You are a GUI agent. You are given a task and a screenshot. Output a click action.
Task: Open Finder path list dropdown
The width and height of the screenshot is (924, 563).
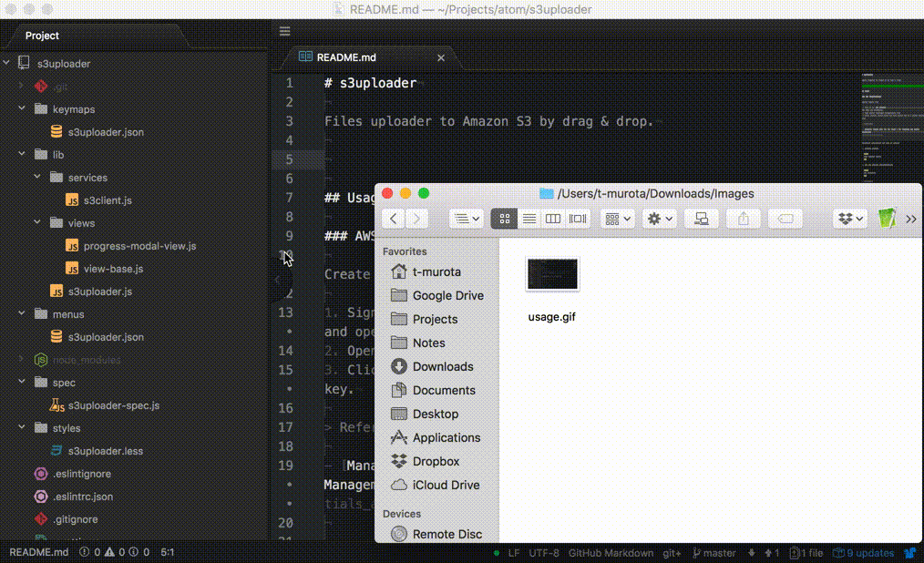[467, 219]
